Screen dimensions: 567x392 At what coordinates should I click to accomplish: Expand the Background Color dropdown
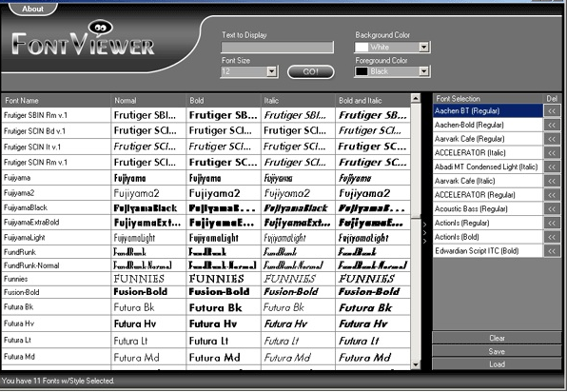pos(423,47)
